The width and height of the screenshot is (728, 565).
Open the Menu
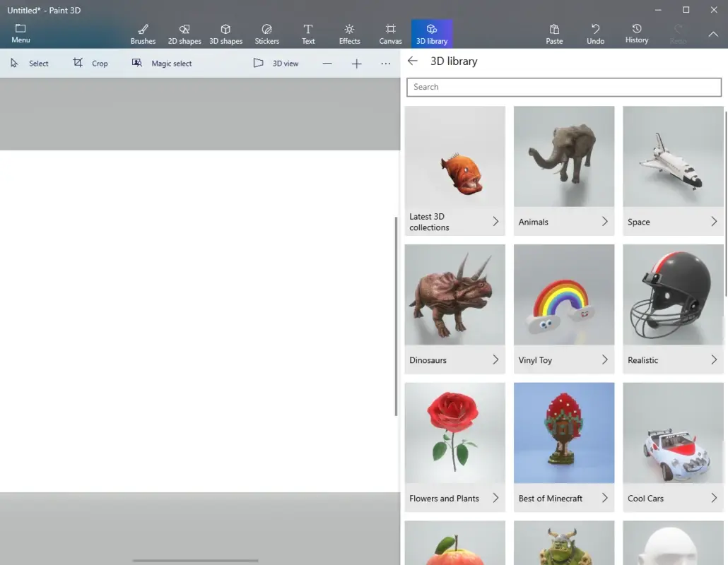tap(20, 32)
